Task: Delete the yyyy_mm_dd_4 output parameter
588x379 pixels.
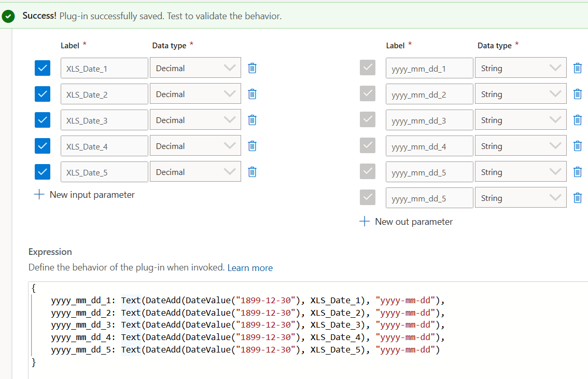Action: (577, 146)
